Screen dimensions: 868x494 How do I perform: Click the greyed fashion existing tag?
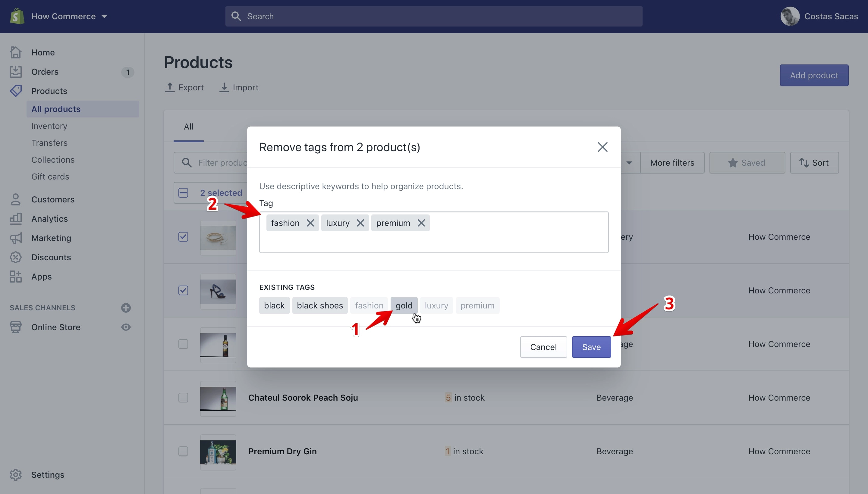[x=369, y=305]
